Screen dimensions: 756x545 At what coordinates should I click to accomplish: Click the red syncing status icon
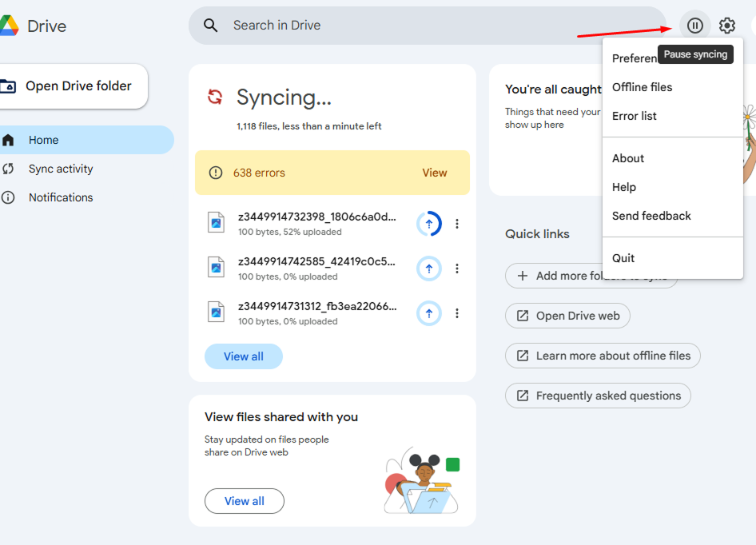click(215, 97)
